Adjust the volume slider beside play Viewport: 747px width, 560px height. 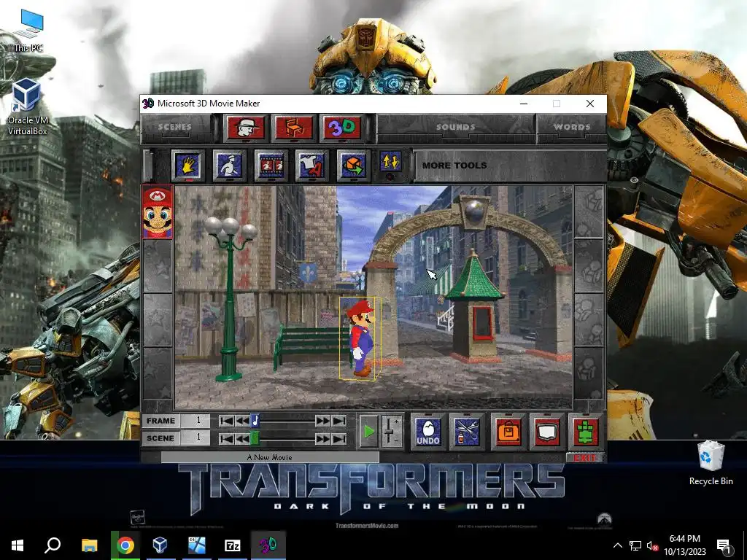(x=392, y=432)
